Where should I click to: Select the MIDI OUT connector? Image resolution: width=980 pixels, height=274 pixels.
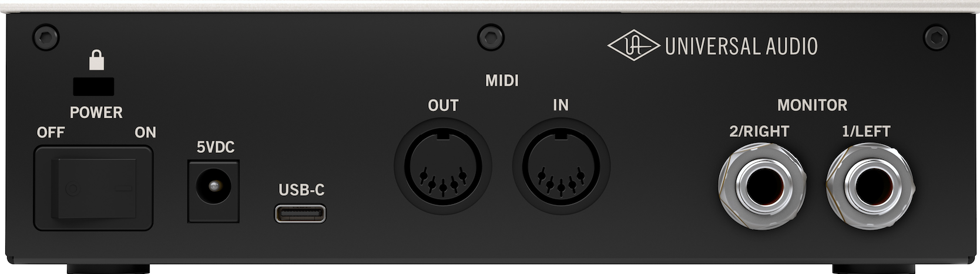(x=442, y=166)
